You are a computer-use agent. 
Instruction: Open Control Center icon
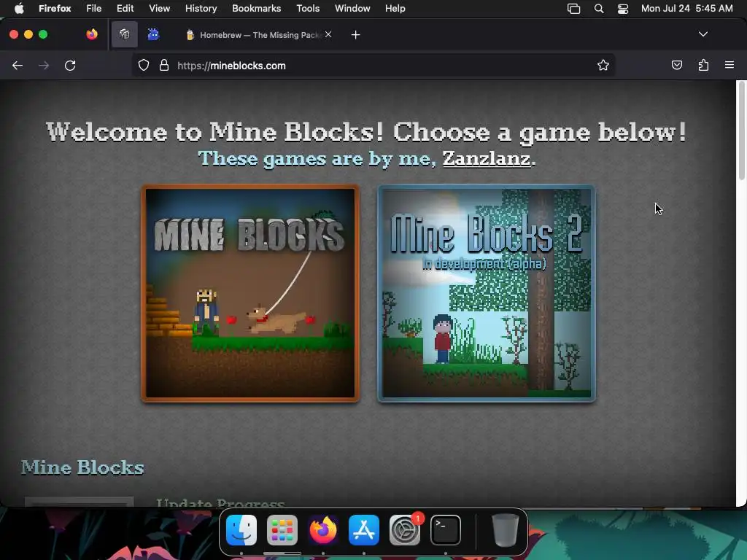click(x=623, y=9)
